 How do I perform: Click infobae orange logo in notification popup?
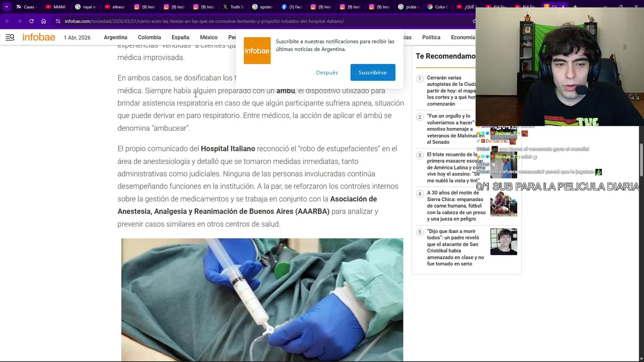click(257, 51)
